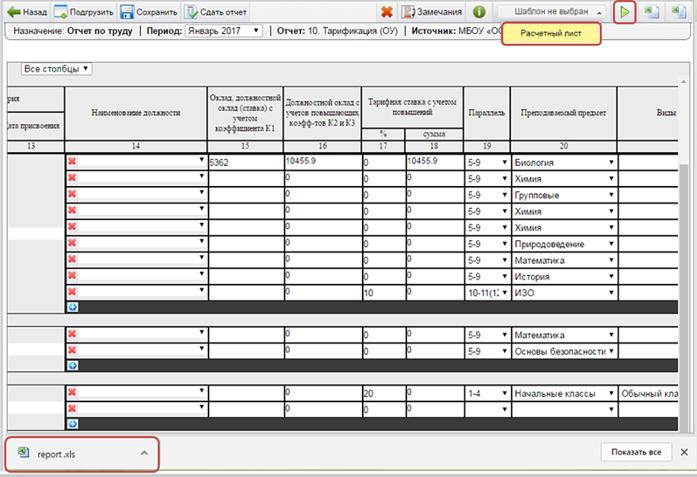Open the report.xls download options arrow

pos(143,453)
